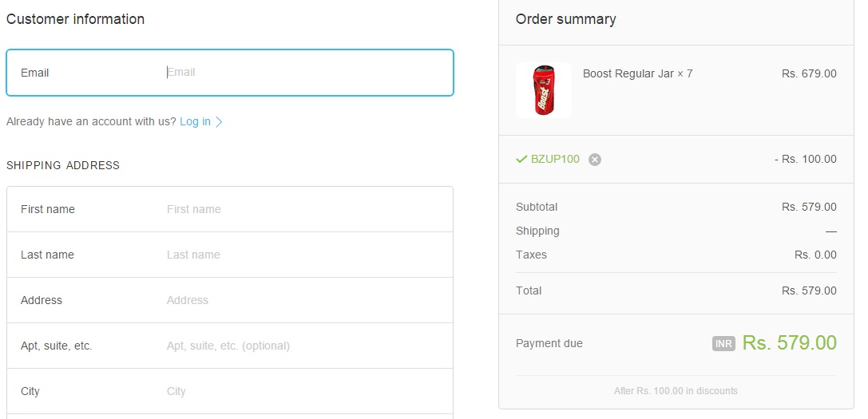This screenshot has width=868, height=419.
Task: Click the Shipping Address section title
Action: [63, 165]
